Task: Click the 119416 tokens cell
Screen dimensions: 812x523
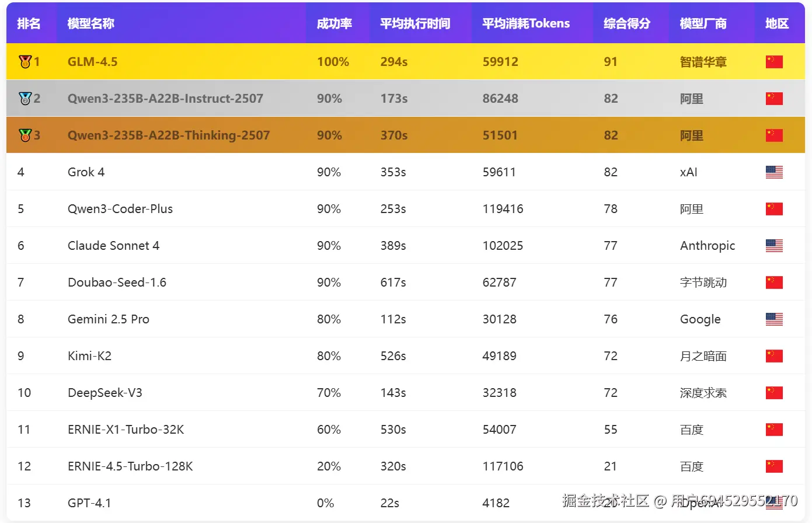Action: point(503,209)
